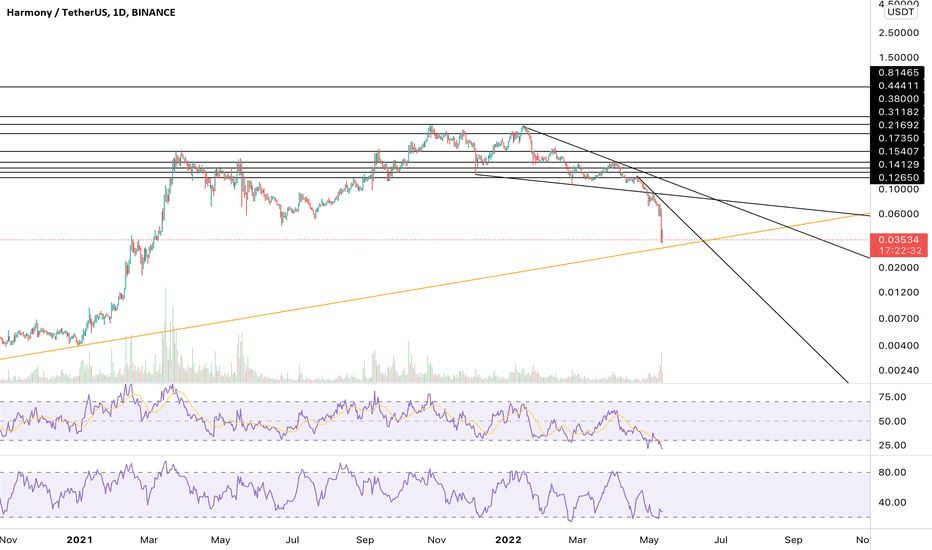Image resolution: width=932 pixels, height=550 pixels.
Task: Click the 0.00400 price axis tick
Action: 898,345
